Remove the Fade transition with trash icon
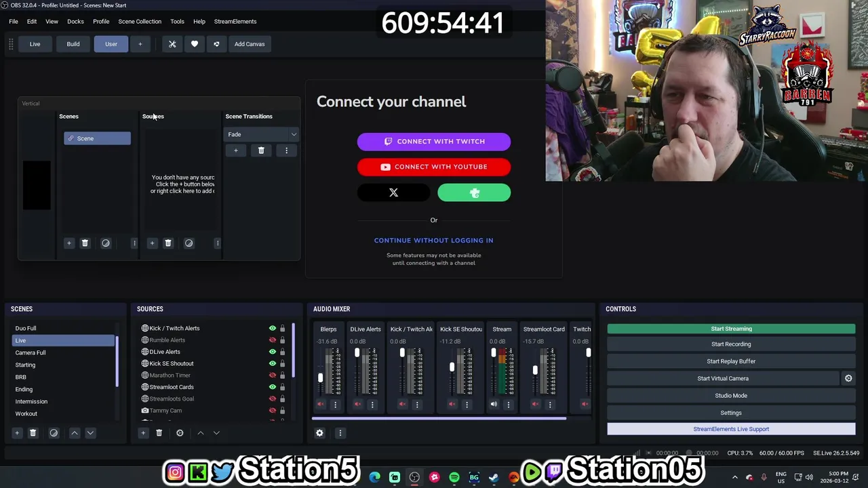 click(261, 150)
